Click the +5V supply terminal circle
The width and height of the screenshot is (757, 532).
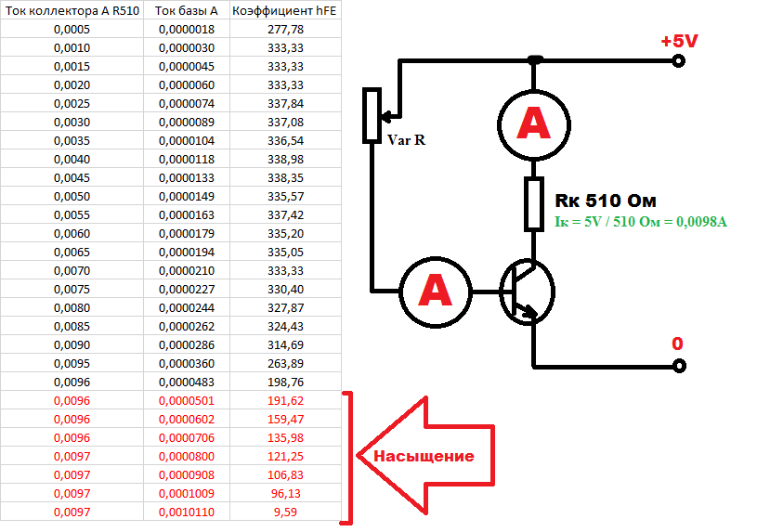coord(678,61)
